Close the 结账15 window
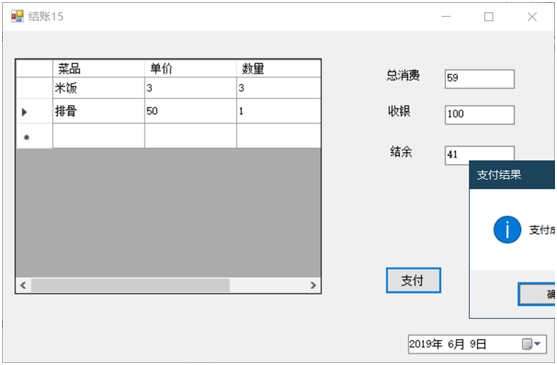Screen dimensions: 557x365 coord(532,17)
